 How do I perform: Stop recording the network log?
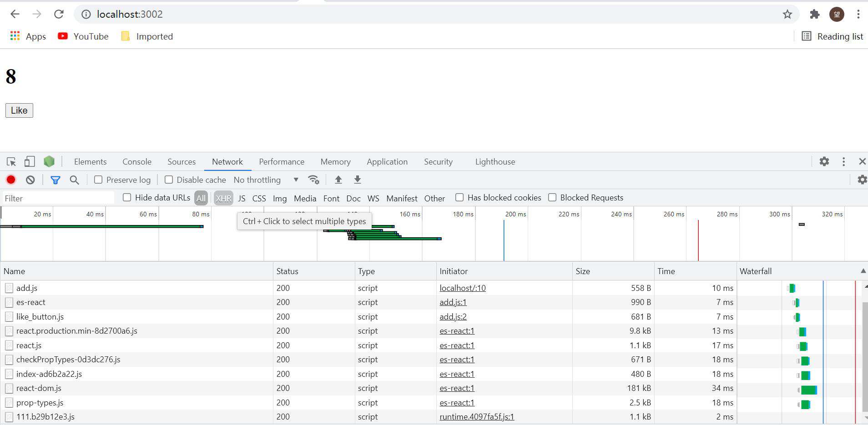click(x=11, y=180)
